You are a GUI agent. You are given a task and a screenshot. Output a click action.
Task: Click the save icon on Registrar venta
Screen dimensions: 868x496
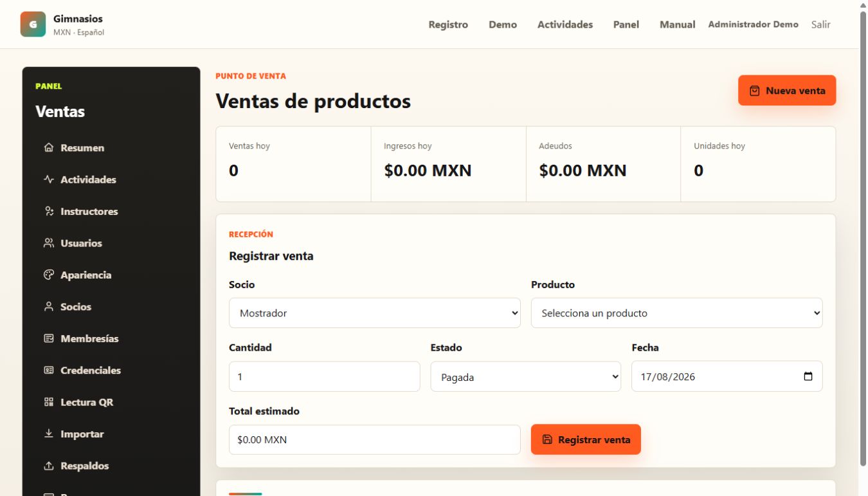pyautogui.click(x=547, y=440)
